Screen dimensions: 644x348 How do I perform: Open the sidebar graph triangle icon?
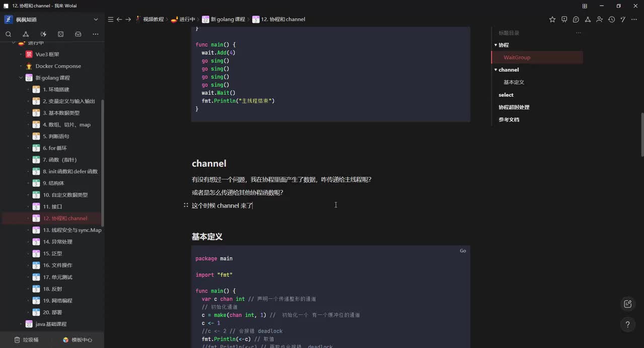pyautogui.click(x=26, y=34)
